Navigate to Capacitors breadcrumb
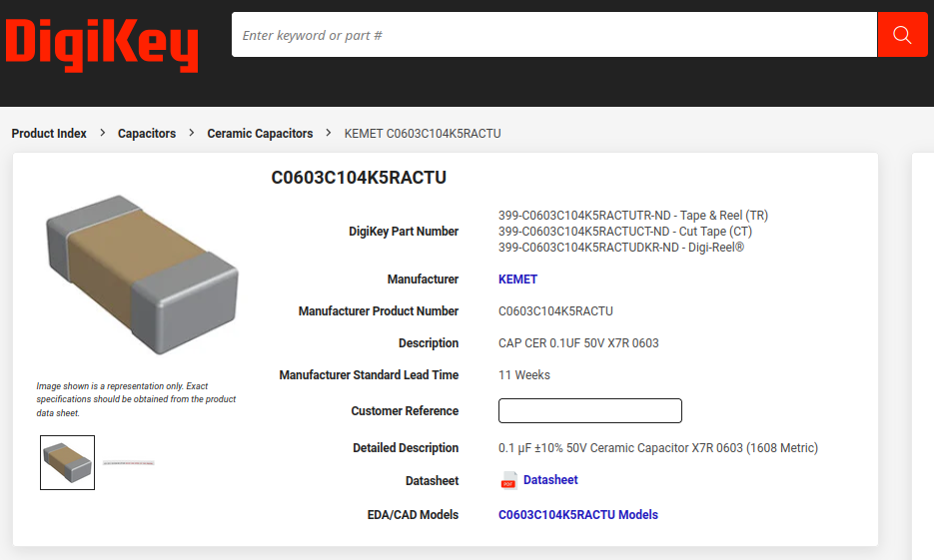The height and width of the screenshot is (560, 934). 147,134
